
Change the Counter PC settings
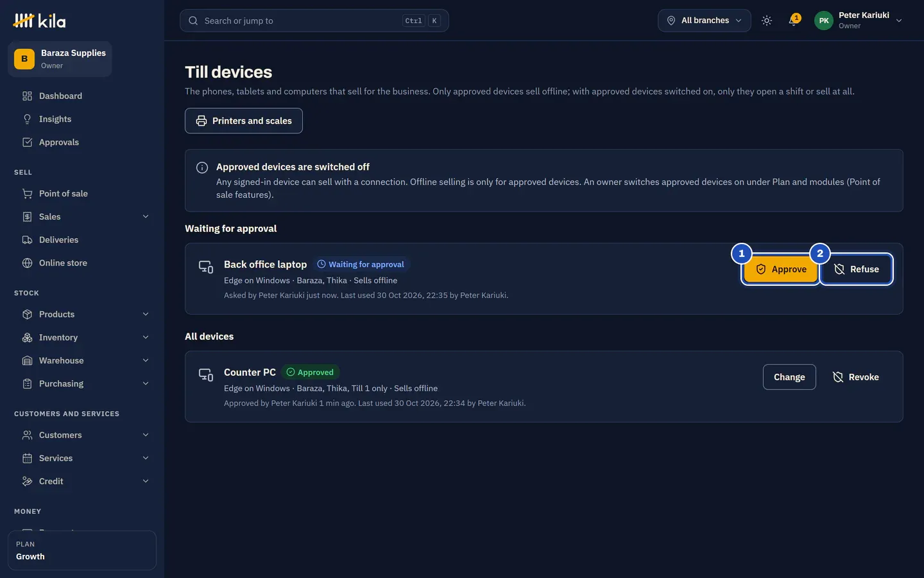pos(789,377)
